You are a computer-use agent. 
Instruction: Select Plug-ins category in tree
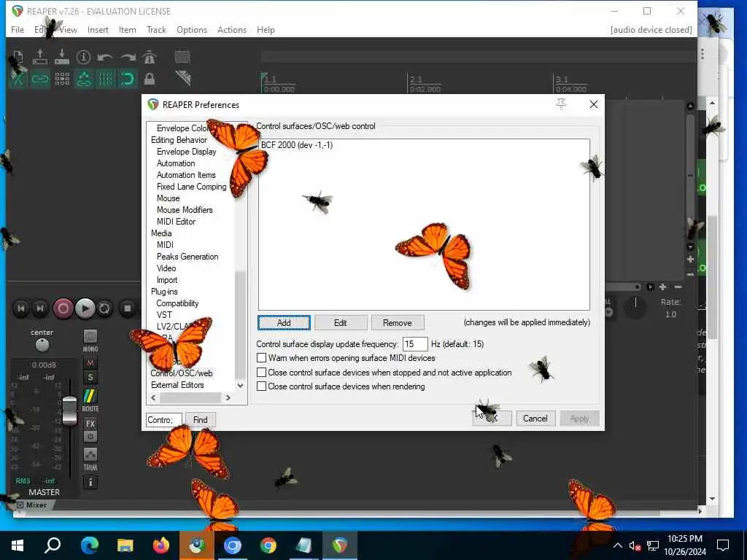[164, 292]
